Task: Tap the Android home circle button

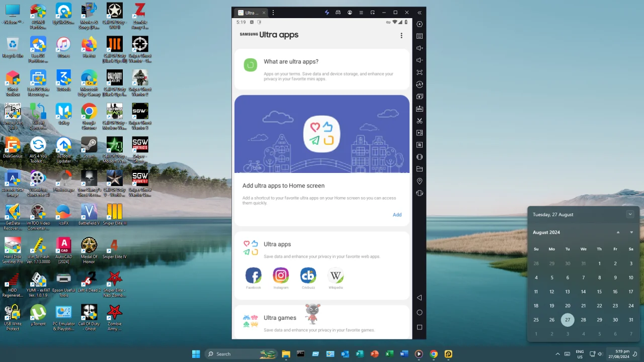Action: pos(420,313)
